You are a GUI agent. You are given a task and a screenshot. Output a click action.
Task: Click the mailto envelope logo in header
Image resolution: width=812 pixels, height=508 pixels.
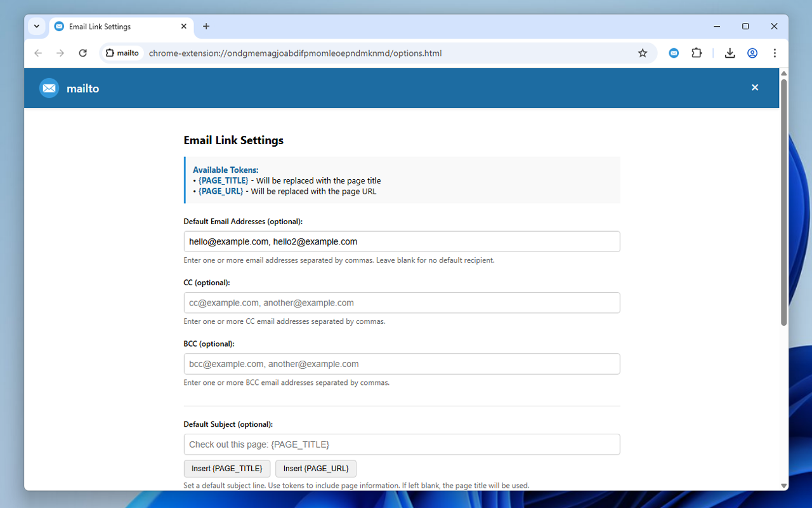point(49,88)
